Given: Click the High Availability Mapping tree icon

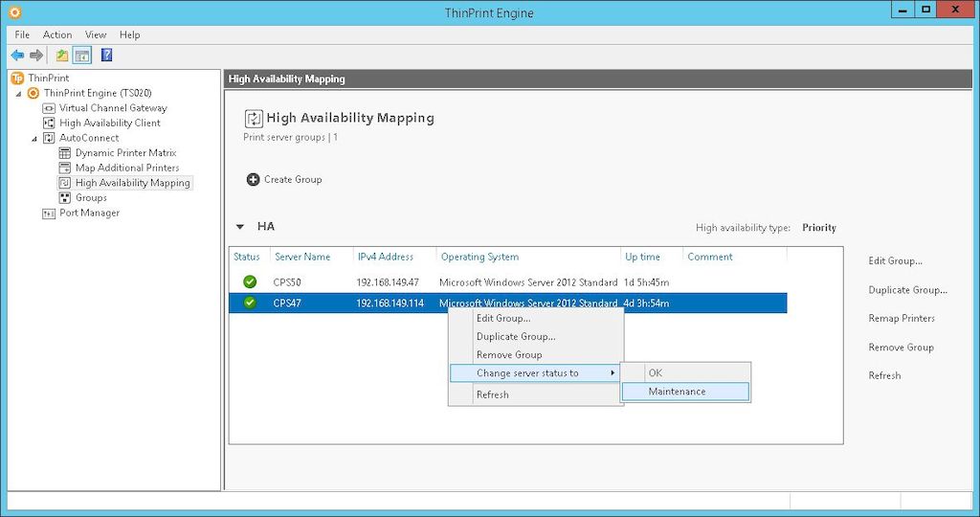Looking at the screenshot, I should 64,183.
